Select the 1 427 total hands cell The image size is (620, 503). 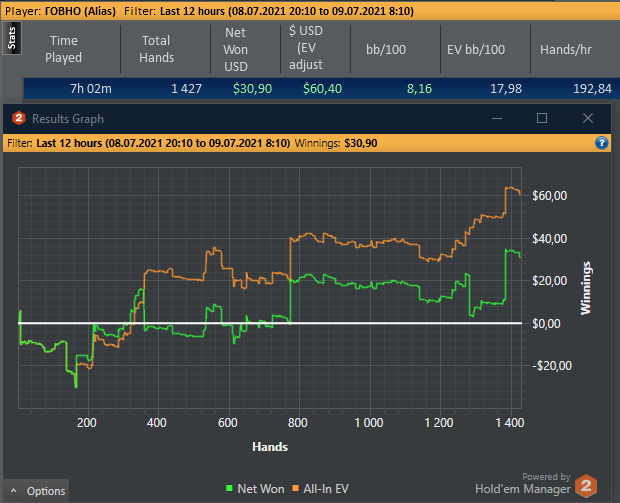[186, 89]
